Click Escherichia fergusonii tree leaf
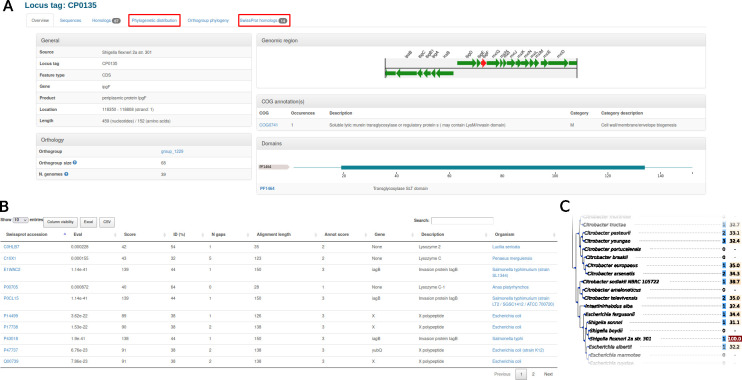Viewport: 742px width, 380px height. click(x=610, y=314)
